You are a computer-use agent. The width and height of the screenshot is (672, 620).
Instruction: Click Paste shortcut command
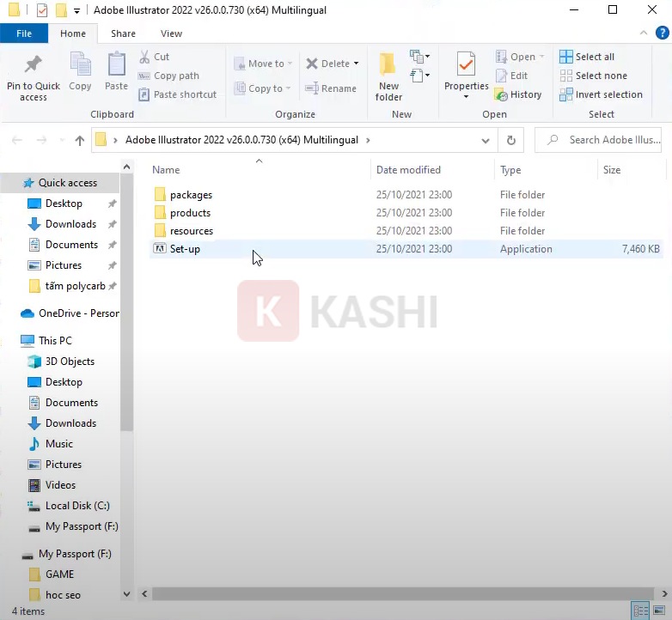point(177,94)
